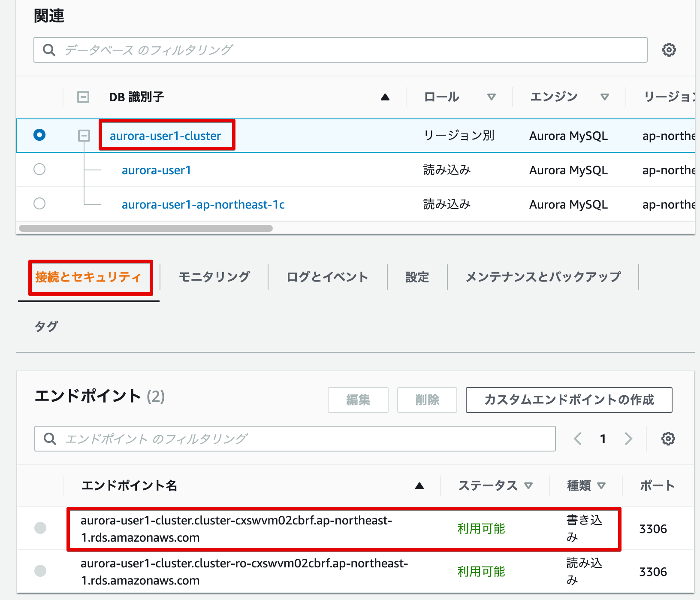Viewport: 700px width, 600px height.
Task: Click page number 1 in pagination
Action: [603, 439]
